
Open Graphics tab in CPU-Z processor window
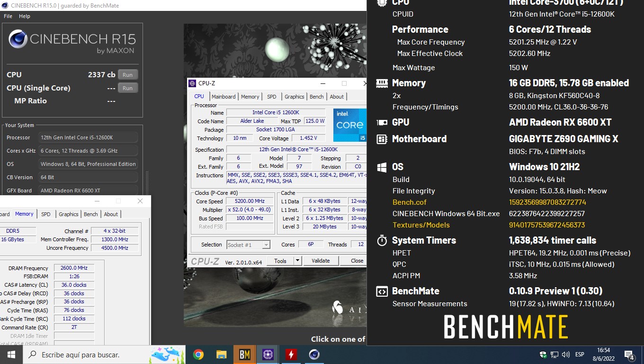pyautogui.click(x=295, y=97)
